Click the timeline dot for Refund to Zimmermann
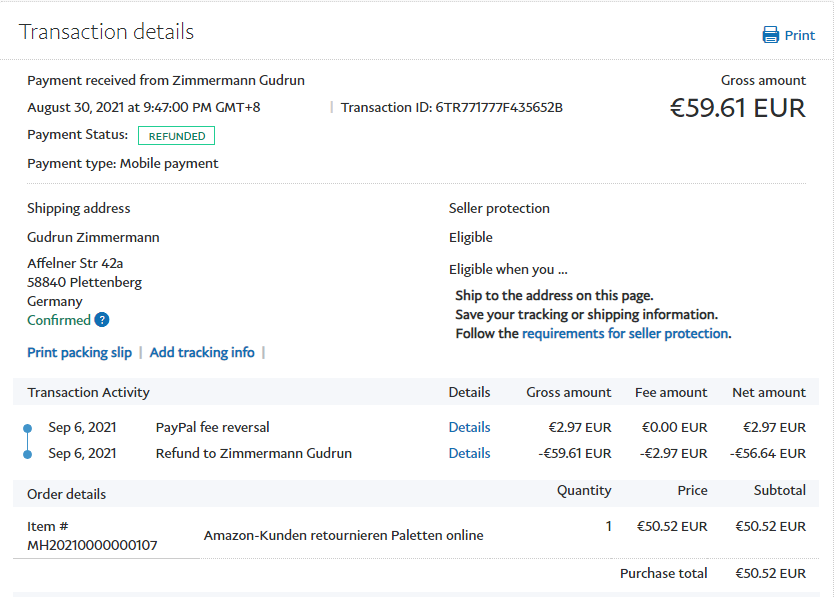Viewport: 834px width, 597px height. [x=28, y=454]
